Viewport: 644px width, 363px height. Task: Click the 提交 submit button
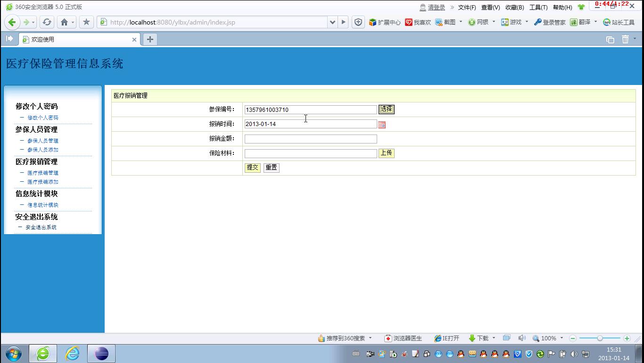(x=253, y=168)
